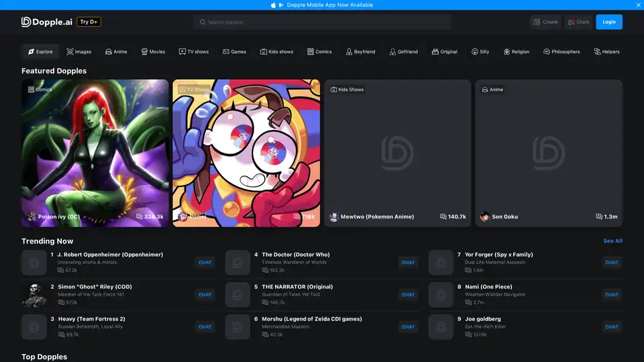The height and width of the screenshot is (362, 644).
Task: Click Simon Ghost Riley avatar icon
Action: pos(34,294)
